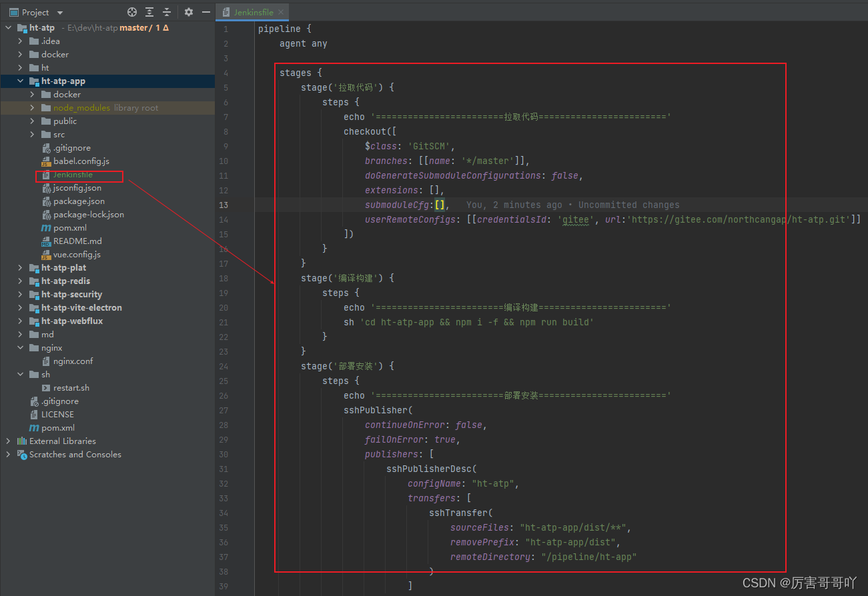868x596 pixels.
Task: Select Jenkinsfile in the project tree
Action: click(x=73, y=175)
